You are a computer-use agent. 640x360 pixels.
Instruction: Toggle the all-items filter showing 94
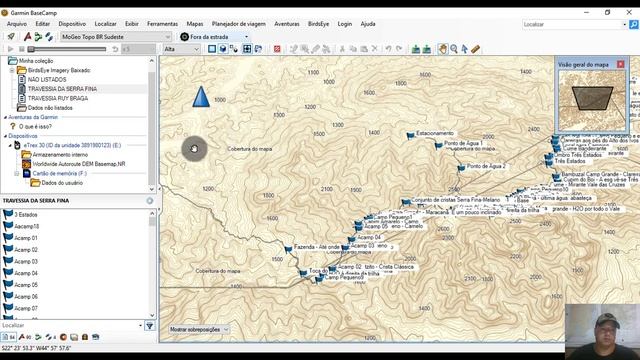point(8,337)
